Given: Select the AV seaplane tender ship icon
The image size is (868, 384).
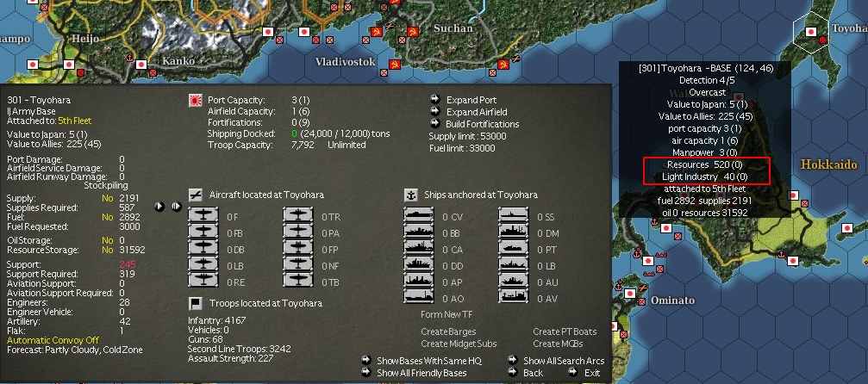Looking at the screenshot, I should pyautogui.click(x=513, y=296).
